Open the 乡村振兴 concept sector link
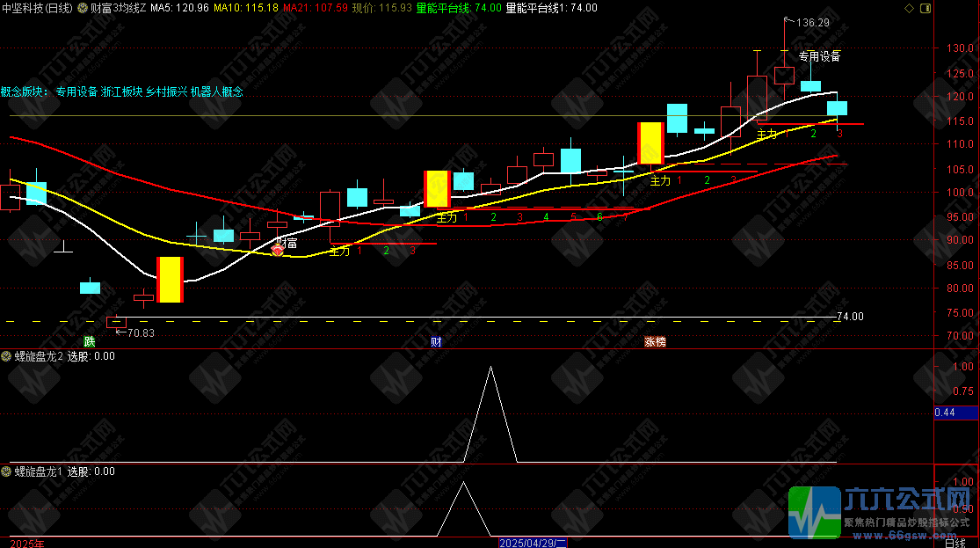980x548 pixels. [x=166, y=91]
